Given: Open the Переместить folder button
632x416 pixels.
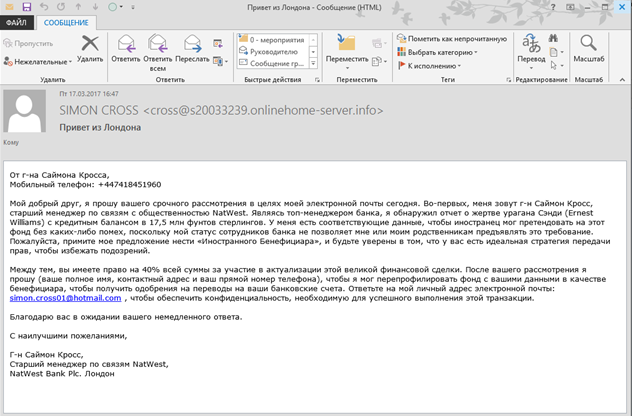Looking at the screenshot, I should tap(347, 52).
